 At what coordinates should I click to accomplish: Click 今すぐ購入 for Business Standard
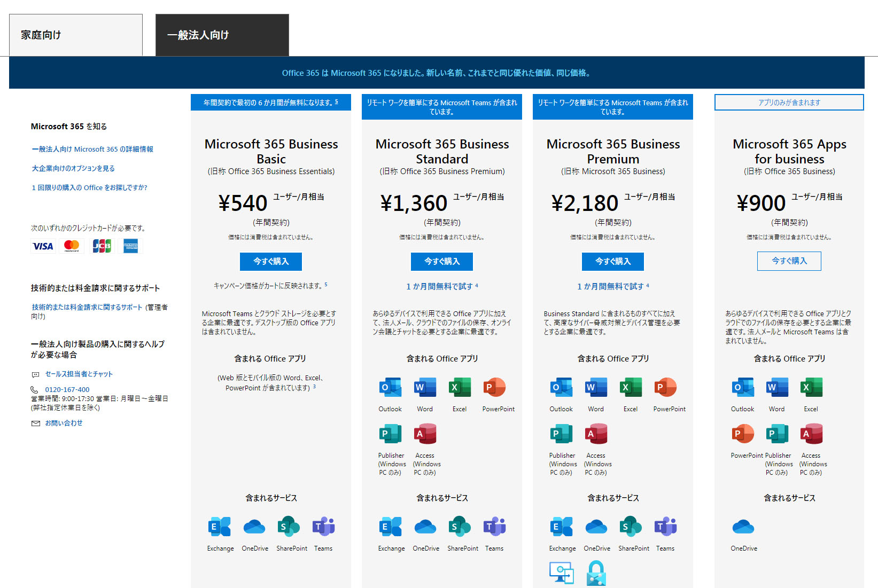click(442, 262)
